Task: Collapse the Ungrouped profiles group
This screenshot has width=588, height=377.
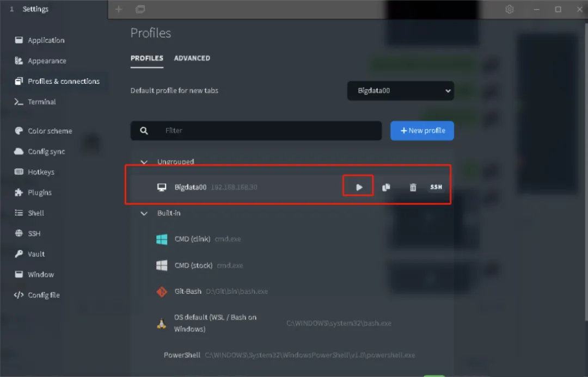Action: 144,162
